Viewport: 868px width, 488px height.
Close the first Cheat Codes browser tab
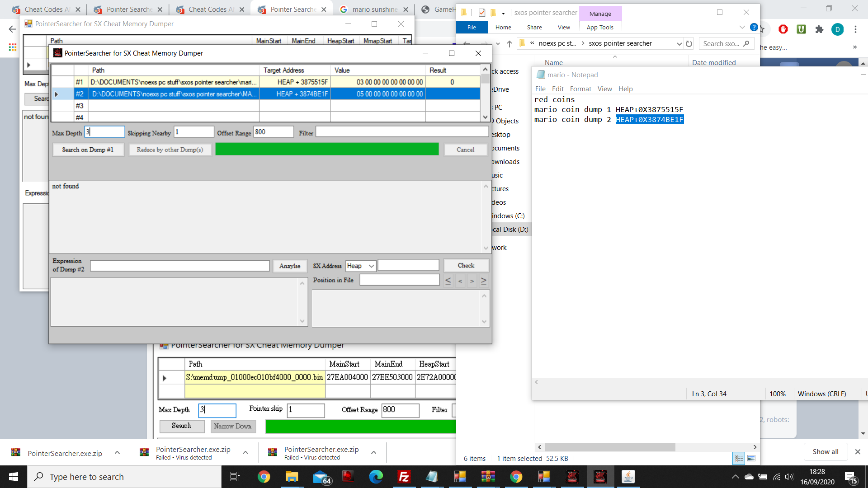(x=78, y=9)
